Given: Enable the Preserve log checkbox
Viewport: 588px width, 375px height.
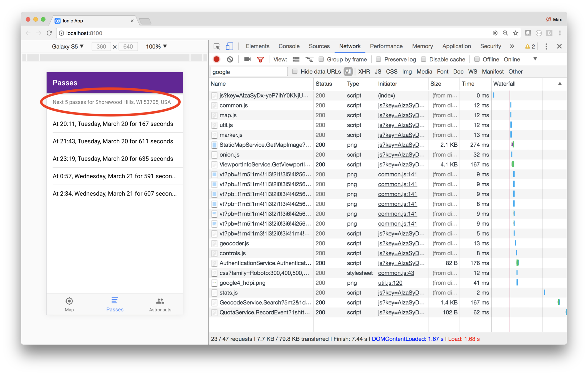Looking at the screenshot, I should pos(378,59).
